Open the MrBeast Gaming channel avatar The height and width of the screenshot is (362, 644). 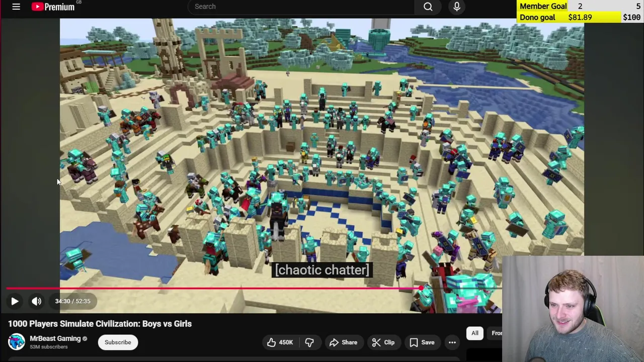(16, 342)
